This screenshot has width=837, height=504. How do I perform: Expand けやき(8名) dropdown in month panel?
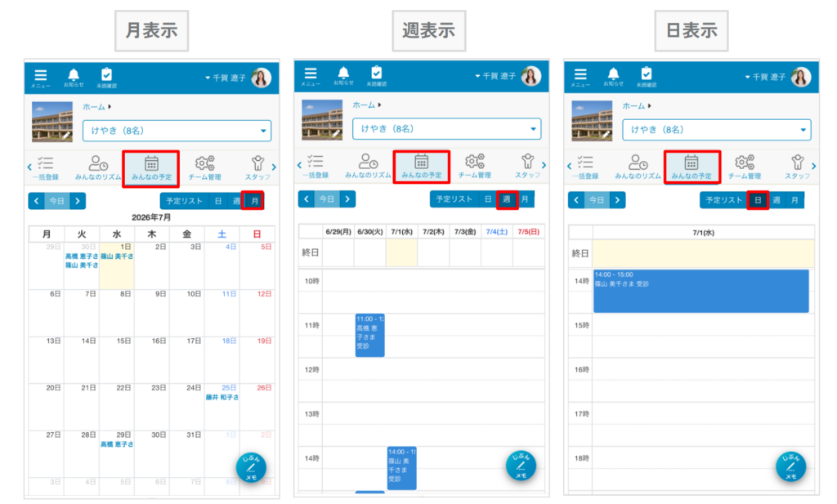[x=177, y=131]
